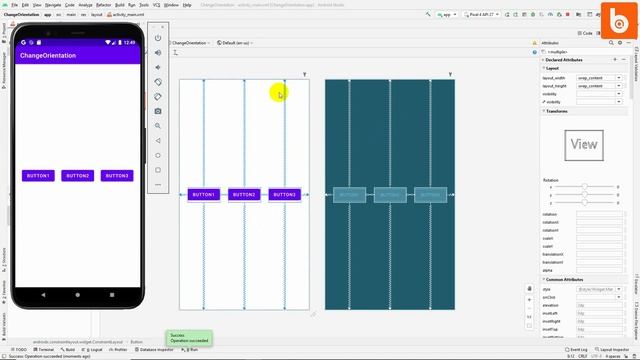The height and width of the screenshot is (360, 640).
Task: Open the Help menu
Action: click(187, 5)
